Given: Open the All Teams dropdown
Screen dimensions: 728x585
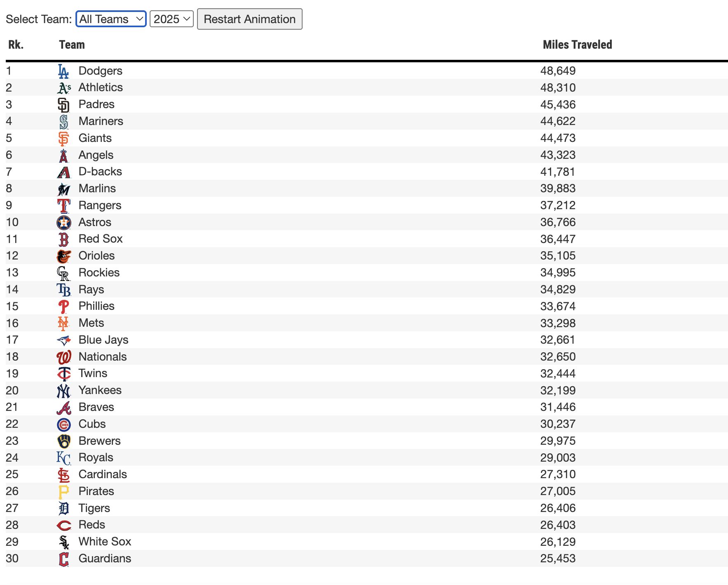Looking at the screenshot, I should [111, 19].
